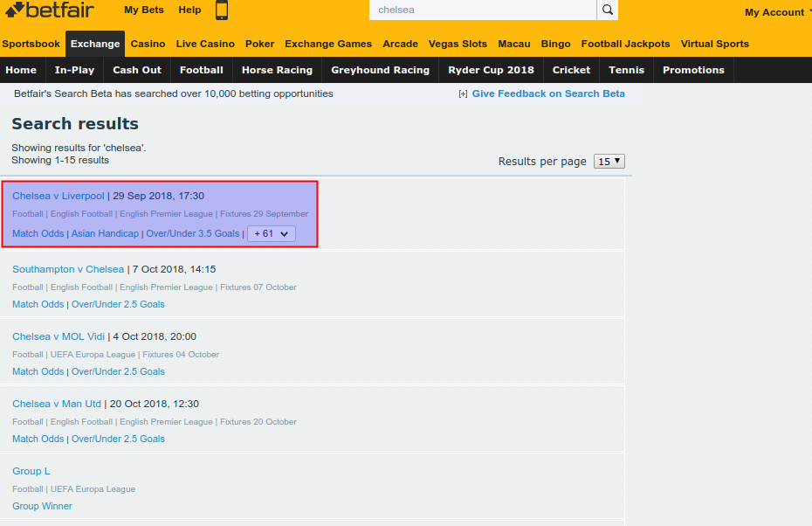Open the Football Jackpots tab

pyautogui.click(x=625, y=44)
